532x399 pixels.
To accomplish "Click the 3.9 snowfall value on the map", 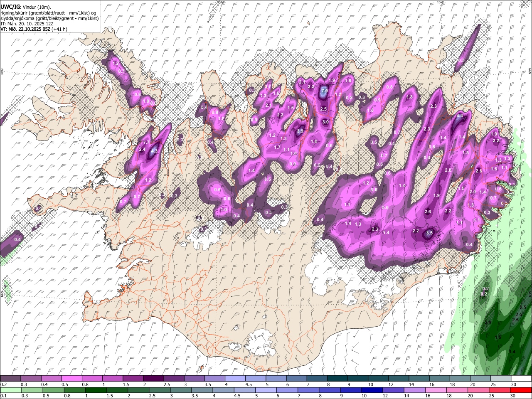I will 300,131.
